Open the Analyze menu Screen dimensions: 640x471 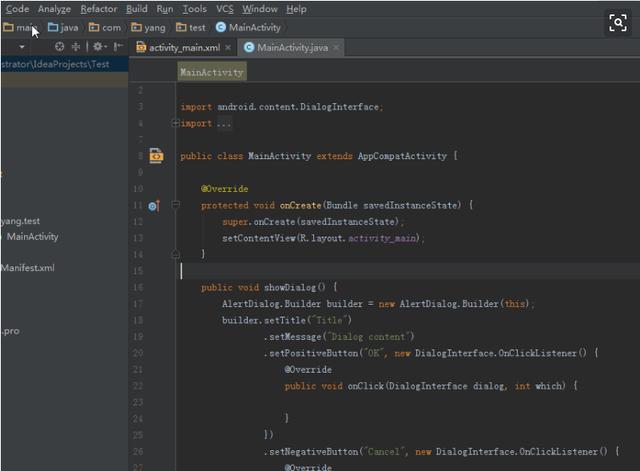54,9
